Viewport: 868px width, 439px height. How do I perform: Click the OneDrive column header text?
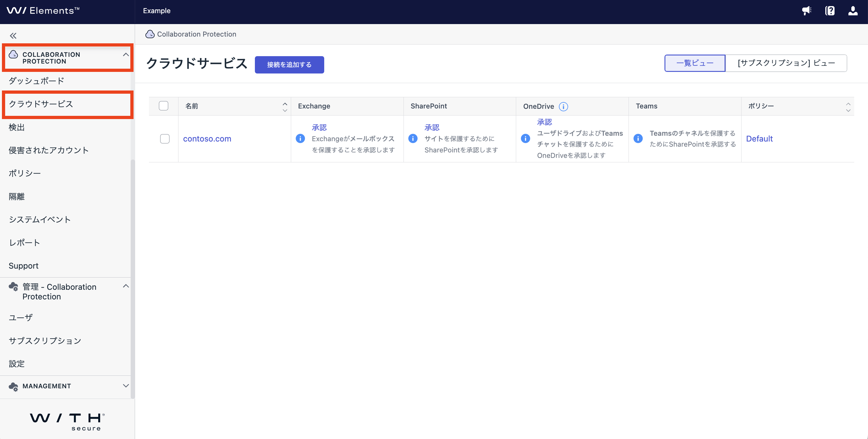tap(538, 107)
